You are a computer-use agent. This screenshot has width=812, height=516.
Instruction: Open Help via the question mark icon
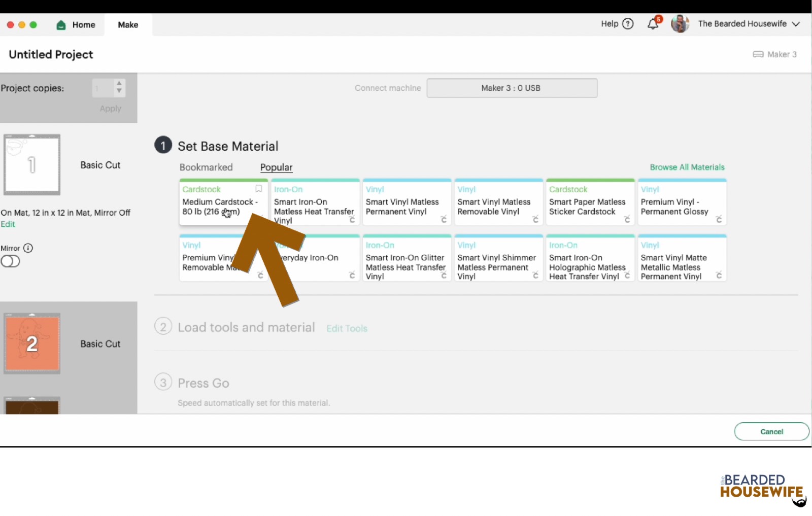(628, 24)
